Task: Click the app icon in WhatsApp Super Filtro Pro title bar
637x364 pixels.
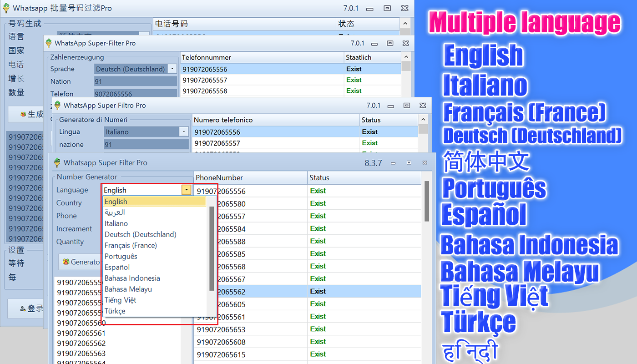Action: click(x=57, y=105)
